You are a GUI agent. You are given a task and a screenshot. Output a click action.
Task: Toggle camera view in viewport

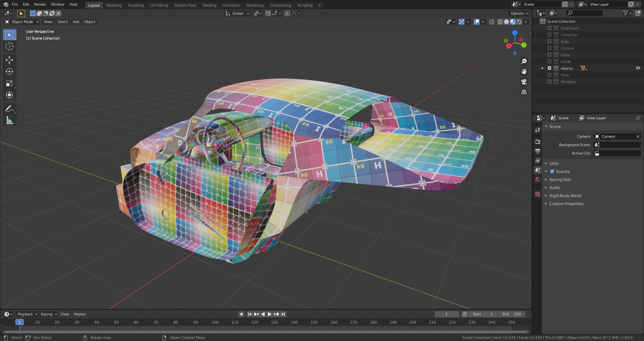524,82
